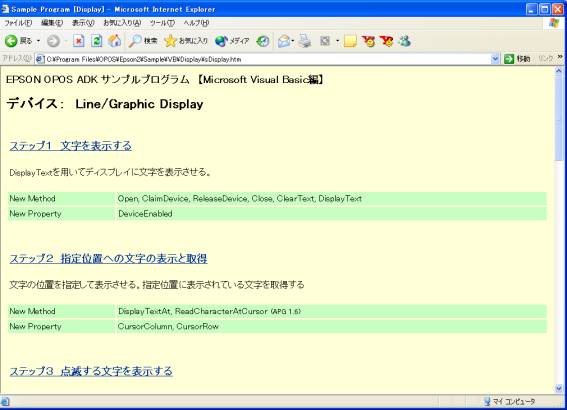Image resolution: width=567 pixels, height=410 pixels.
Task: Click heading デバイス: Line/Graphic Display
Action: [x=105, y=104]
